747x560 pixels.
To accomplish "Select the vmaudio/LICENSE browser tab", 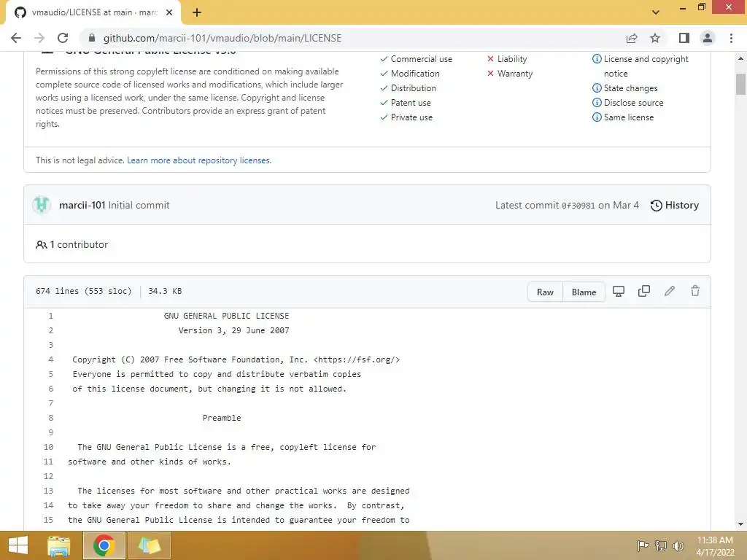I will tap(93, 12).
